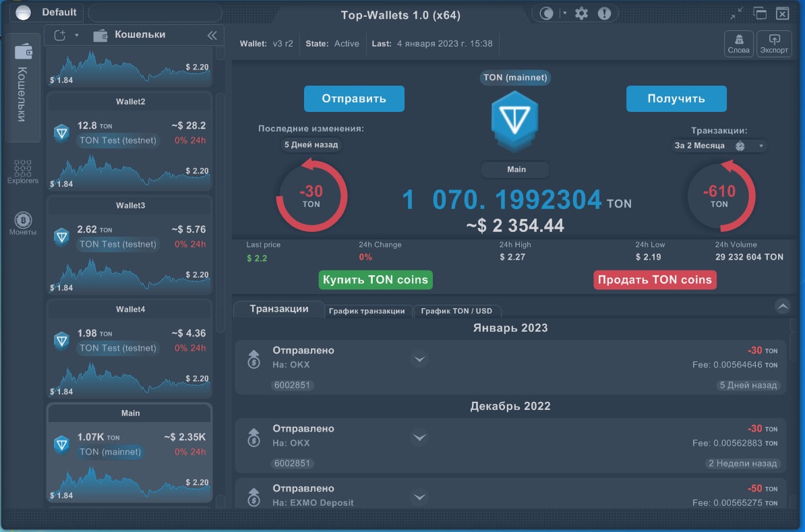
Task: Click the sent icon of EXMO Deposit transaction
Action: click(254, 496)
